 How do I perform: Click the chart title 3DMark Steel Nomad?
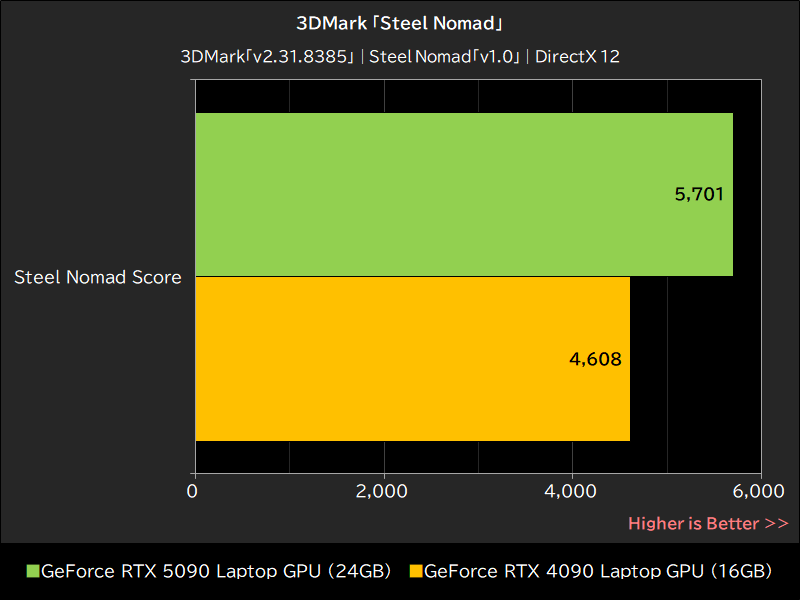tap(399, 22)
